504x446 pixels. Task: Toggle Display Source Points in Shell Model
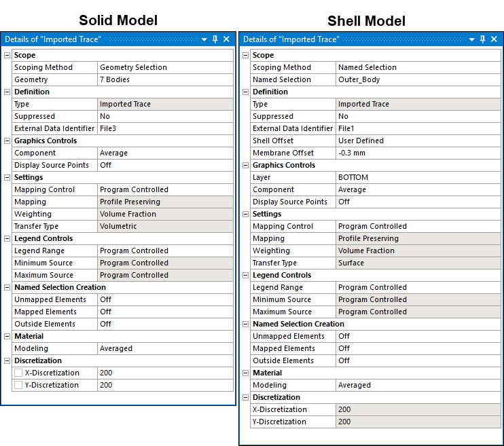(x=418, y=202)
